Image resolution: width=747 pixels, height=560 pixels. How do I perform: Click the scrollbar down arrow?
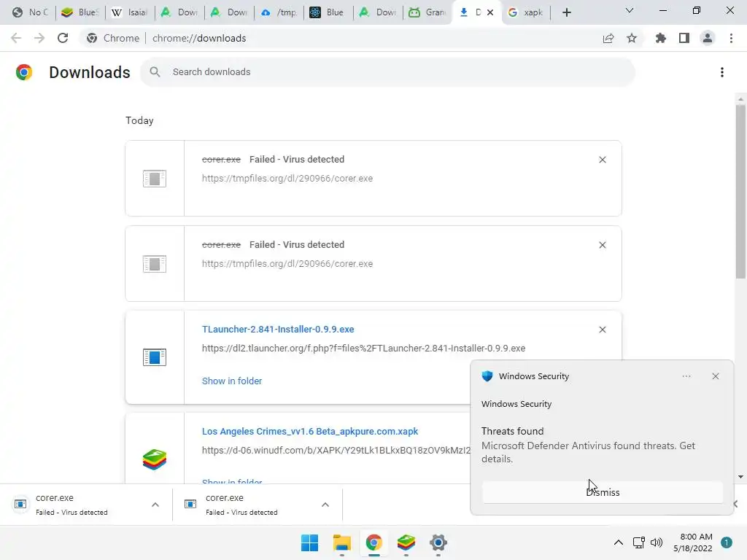click(x=740, y=477)
